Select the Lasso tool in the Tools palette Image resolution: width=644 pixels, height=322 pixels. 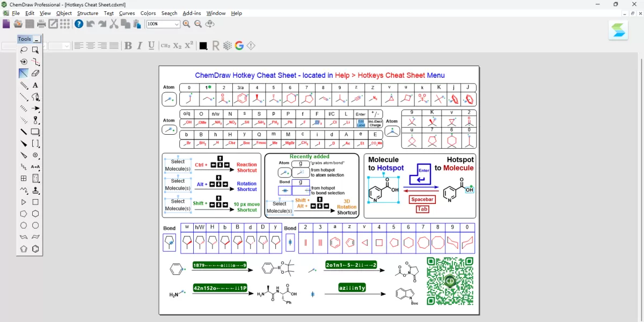[x=24, y=50]
